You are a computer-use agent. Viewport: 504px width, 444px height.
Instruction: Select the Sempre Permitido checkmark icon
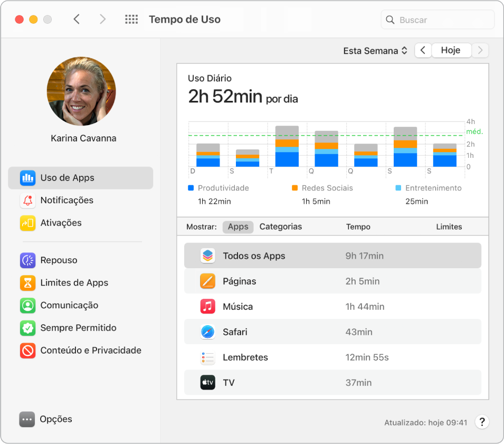pyautogui.click(x=27, y=328)
